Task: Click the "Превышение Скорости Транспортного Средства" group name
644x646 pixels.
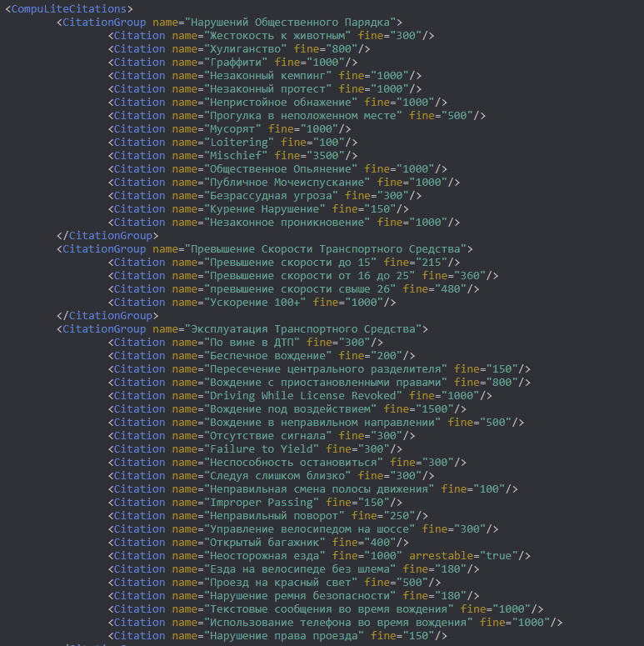Action: pos(327,249)
